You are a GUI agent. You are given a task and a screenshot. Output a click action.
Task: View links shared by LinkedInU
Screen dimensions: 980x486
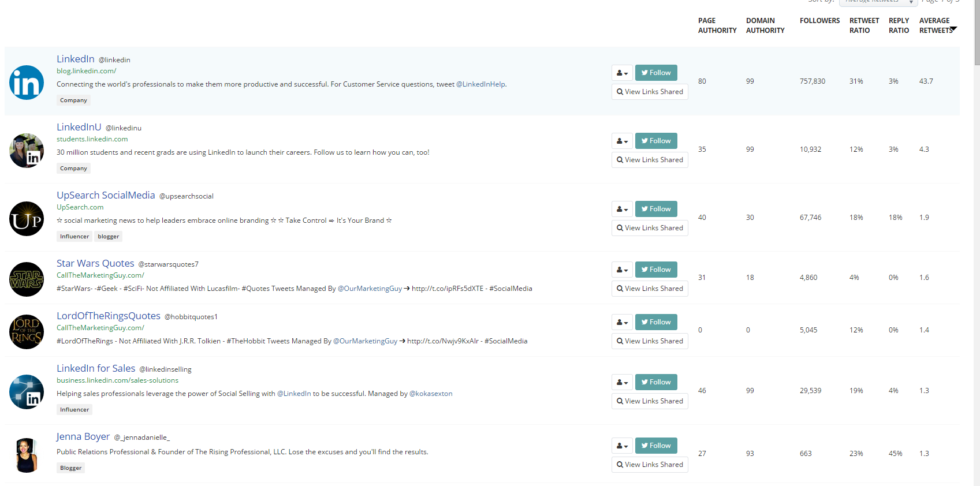pyautogui.click(x=650, y=160)
